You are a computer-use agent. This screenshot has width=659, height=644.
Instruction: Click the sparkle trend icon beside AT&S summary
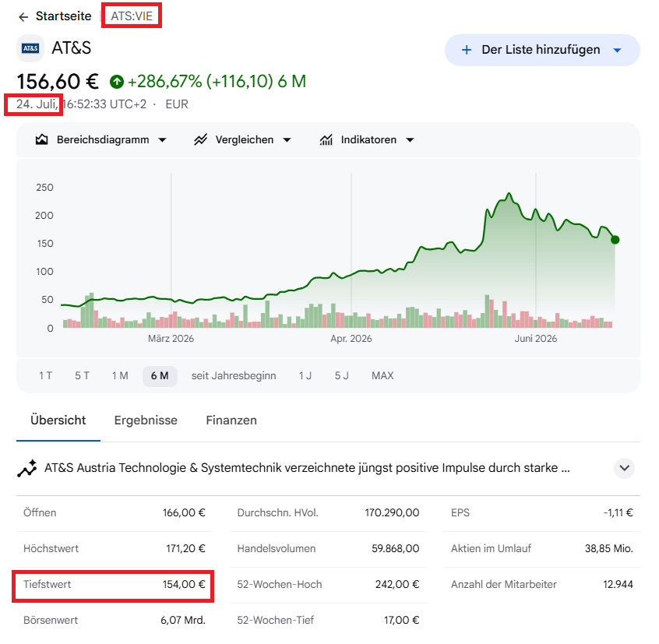[27, 468]
